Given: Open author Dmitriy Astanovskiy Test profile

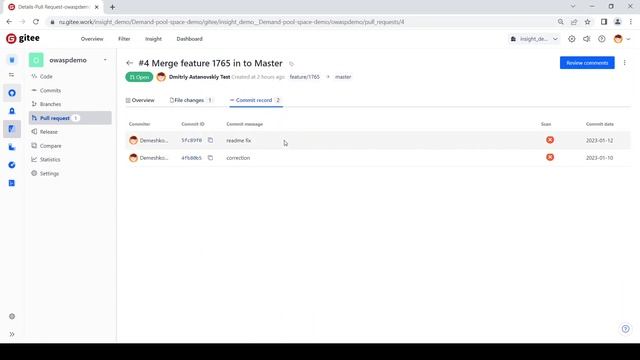Looking at the screenshot, I should [199, 77].
